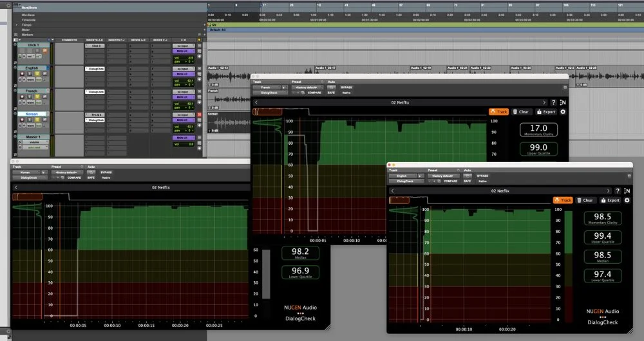Mute the French track

(45, 97)
